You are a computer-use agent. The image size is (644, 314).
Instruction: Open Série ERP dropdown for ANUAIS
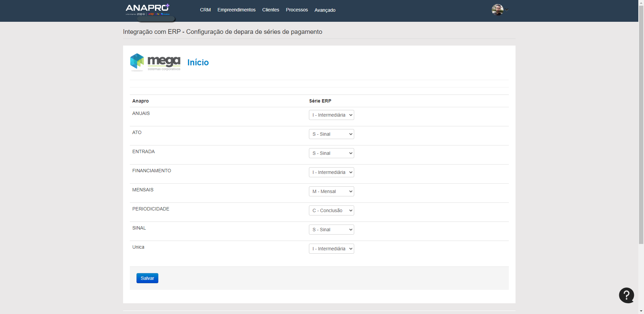(331, 115)
